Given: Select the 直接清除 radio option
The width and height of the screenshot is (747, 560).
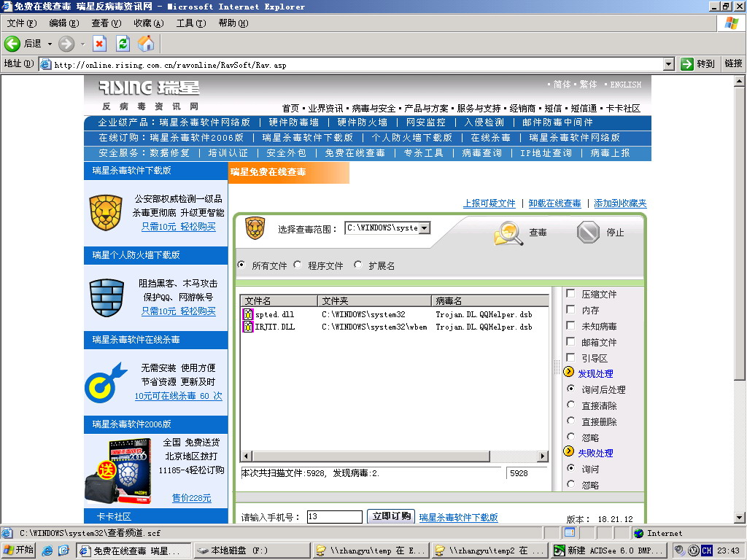Looking at the screenshot, I should tap(570, 405).
